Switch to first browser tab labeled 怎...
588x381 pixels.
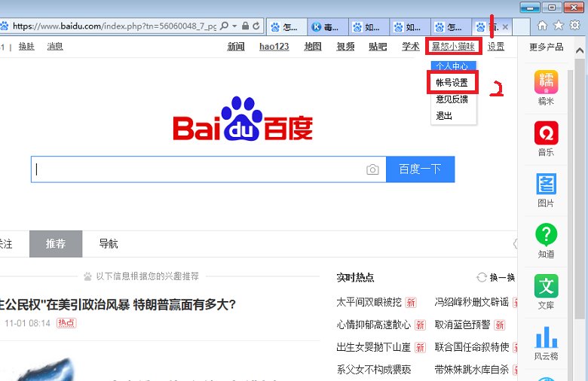[x=287, y=27]
